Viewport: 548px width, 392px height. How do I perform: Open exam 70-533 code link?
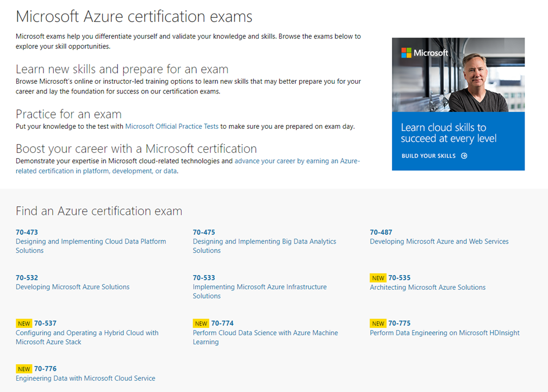point(204,278)
